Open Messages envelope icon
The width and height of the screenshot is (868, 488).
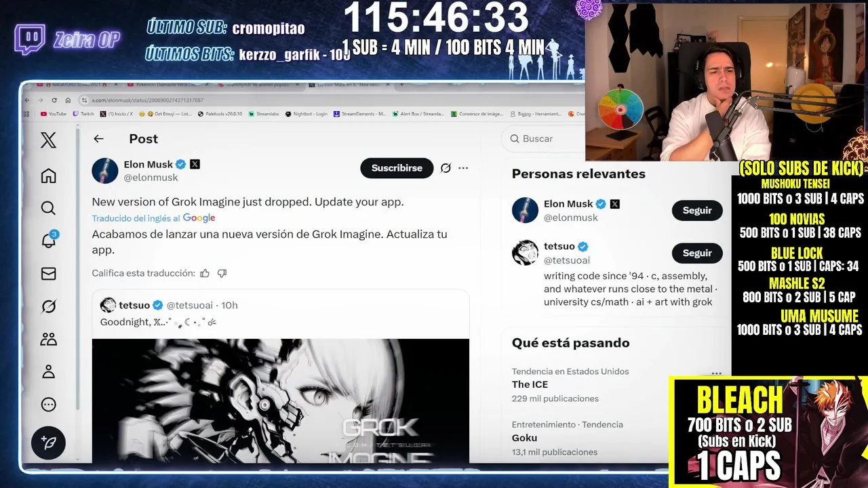coord(48,274)
